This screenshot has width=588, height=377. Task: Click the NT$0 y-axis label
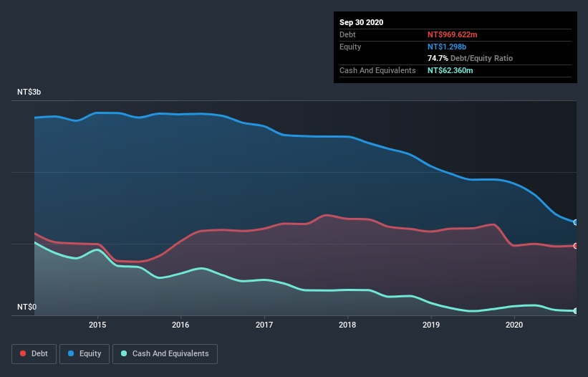[x=27, y=307]
